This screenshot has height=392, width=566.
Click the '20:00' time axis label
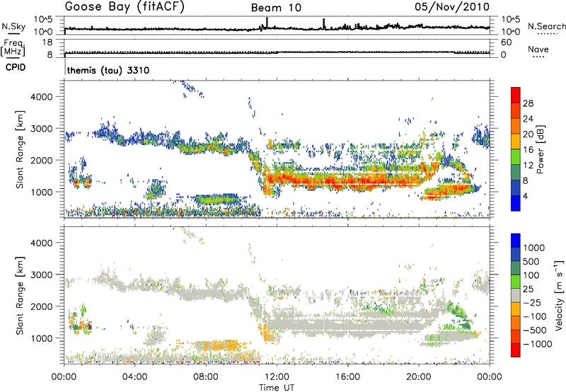419,377
